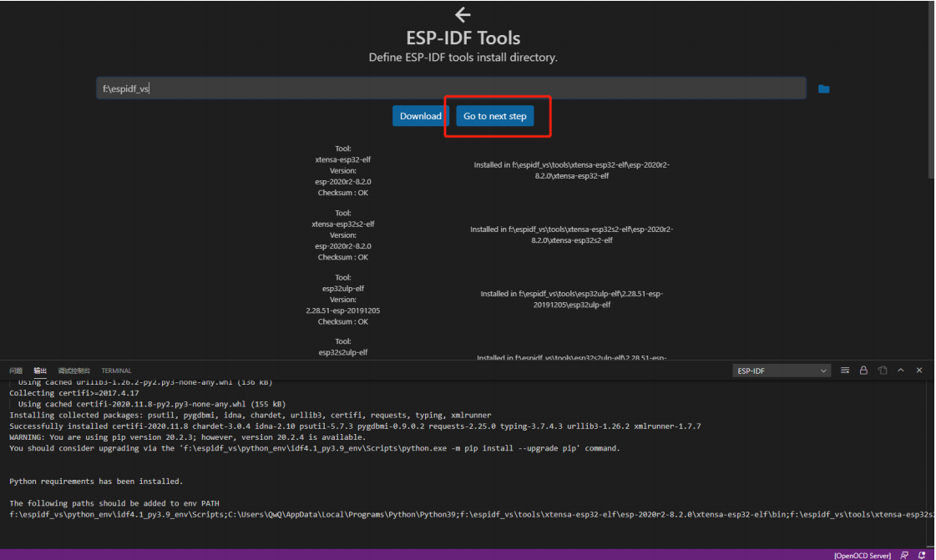Click the esp32s2ulp-elf tool name
The height and width of the screenshot is (560, 936).
[342, 352]
